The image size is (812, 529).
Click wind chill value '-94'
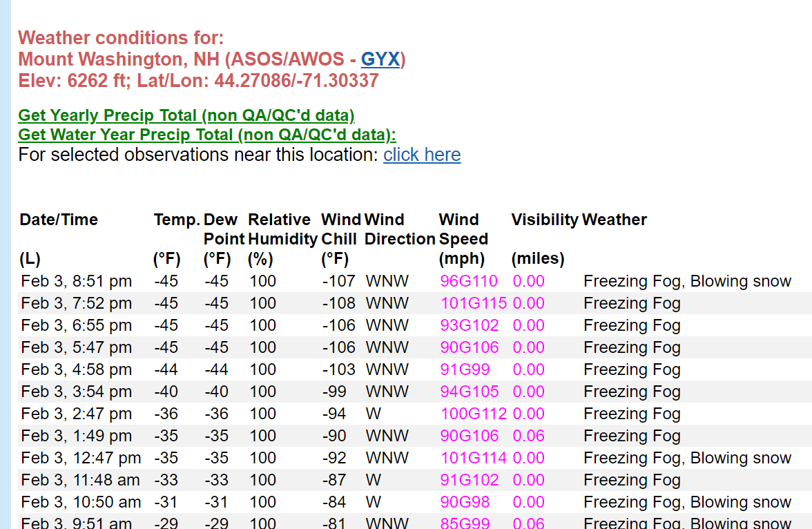click(334, 414)
